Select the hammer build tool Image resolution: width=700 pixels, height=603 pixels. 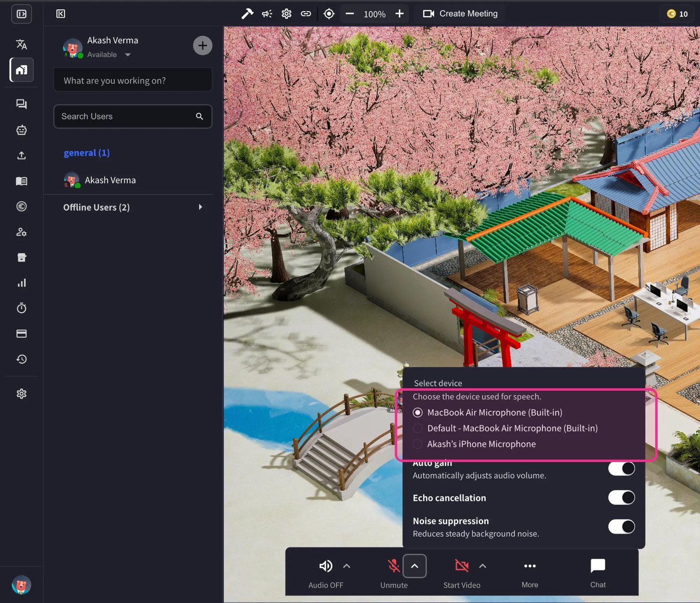(247, 14)
